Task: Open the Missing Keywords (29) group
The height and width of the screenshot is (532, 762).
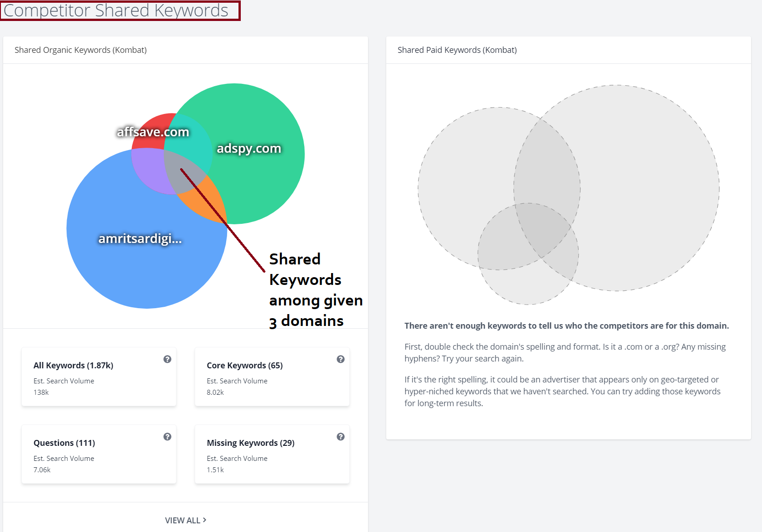Action: click(250, 443)
